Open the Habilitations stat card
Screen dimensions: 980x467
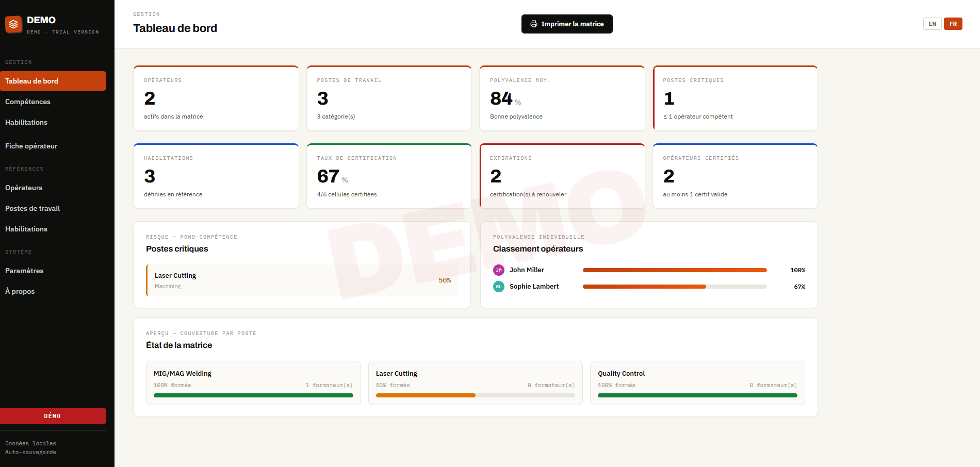pos(216,176)
